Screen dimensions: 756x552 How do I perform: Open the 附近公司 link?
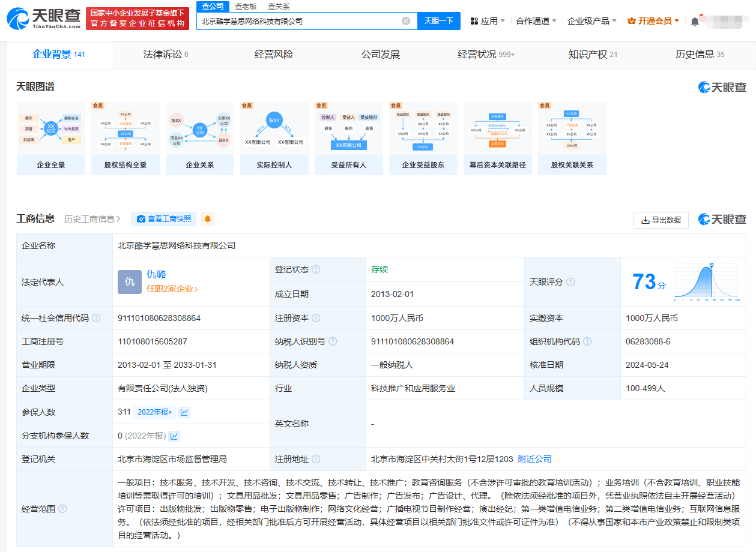[534, 459]
